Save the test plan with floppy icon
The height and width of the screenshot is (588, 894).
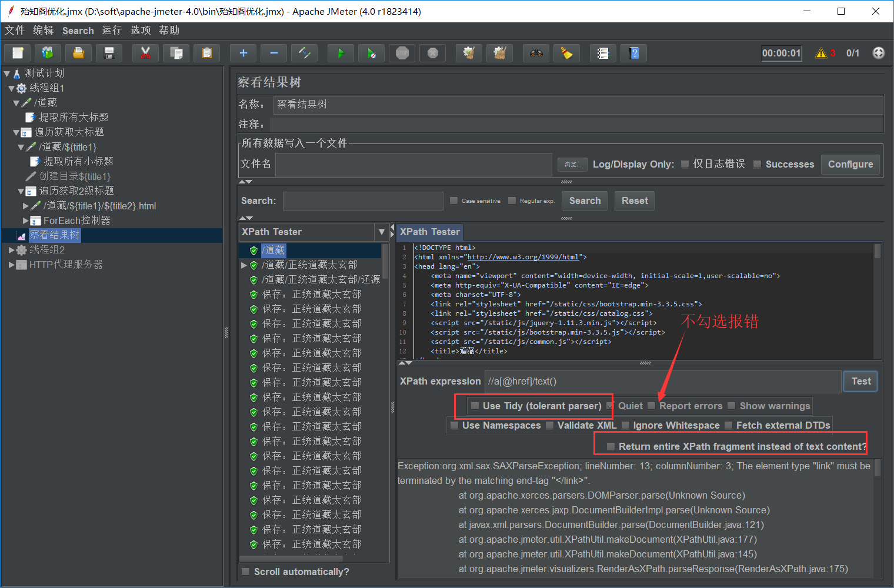[109, 53]
